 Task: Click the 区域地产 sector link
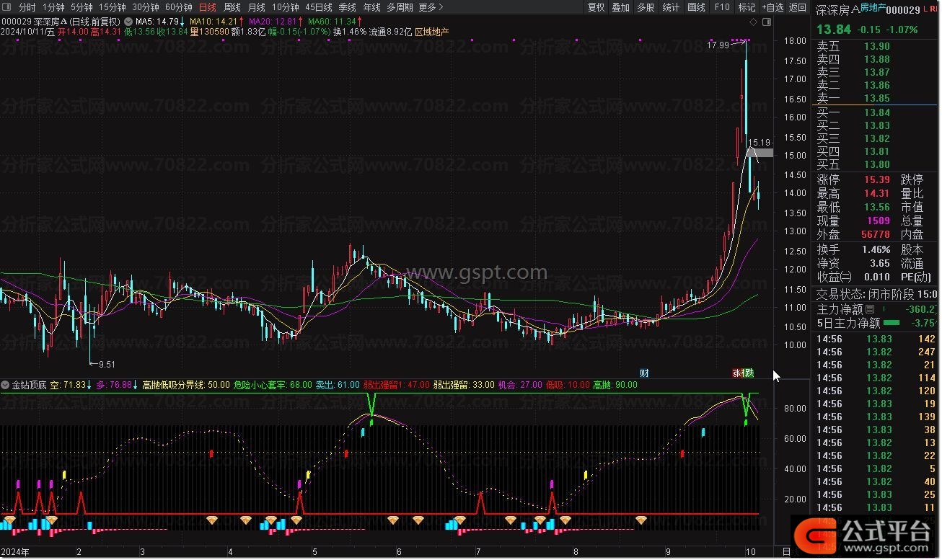[x=433, y=32]
